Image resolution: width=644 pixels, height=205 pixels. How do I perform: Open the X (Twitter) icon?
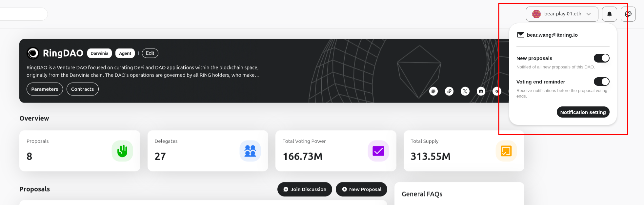[x=465, y=91]
